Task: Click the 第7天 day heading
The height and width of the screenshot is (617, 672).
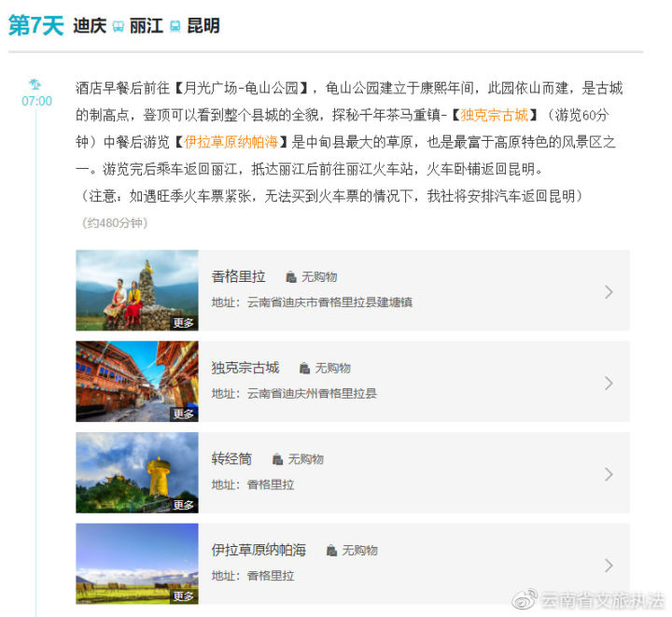Action: [x=36, y=25]
